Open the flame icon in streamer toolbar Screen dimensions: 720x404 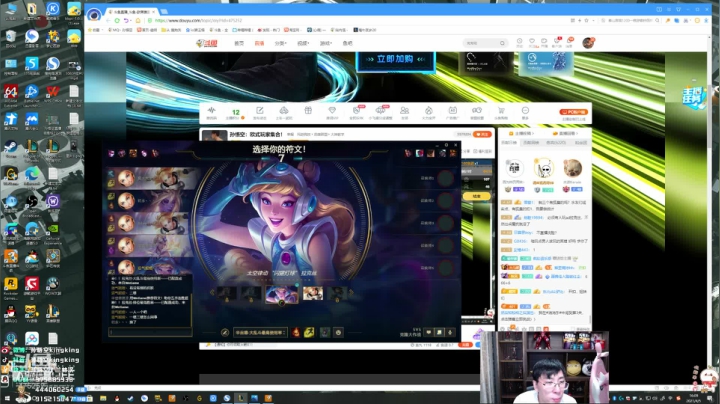pyautogui.click(x=428, y=112)
